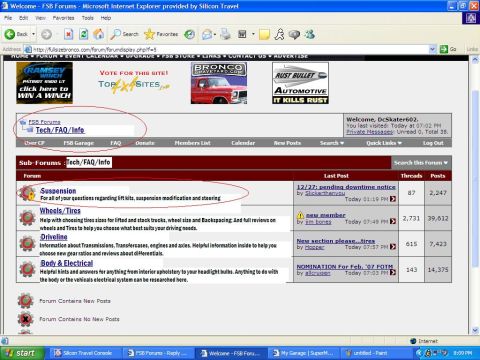Image resolution: width=480 pixels, height=360 pixels.
Task: Open the File menu
Action: [x=8, y=18]
